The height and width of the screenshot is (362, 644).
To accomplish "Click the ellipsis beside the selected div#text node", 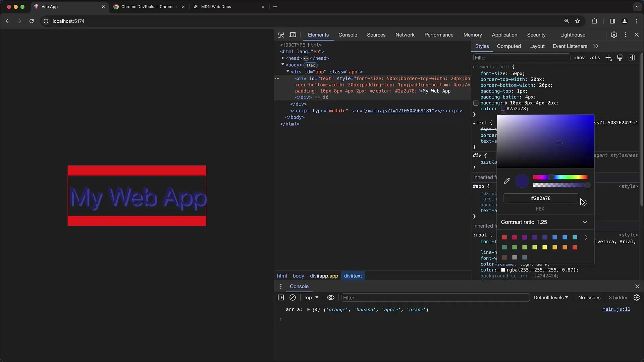I will click(277, 78).
